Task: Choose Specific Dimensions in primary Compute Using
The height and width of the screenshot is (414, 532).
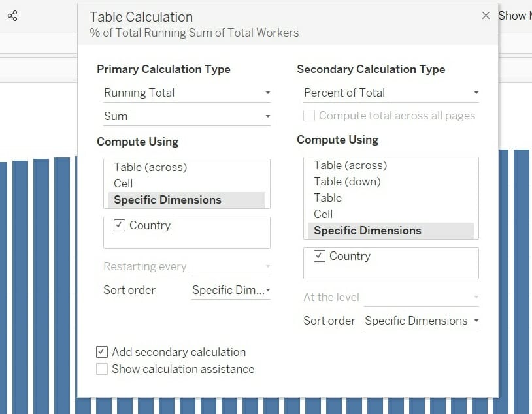Action: tap(167, 200)
